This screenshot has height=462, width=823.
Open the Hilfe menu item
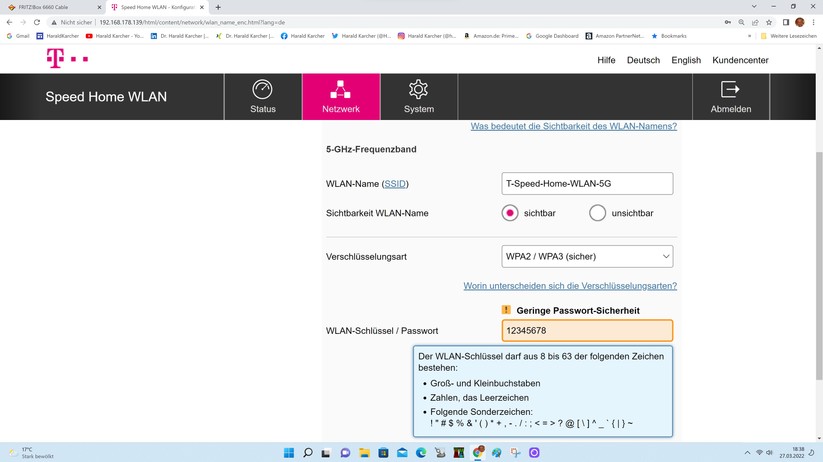(606, 60)
